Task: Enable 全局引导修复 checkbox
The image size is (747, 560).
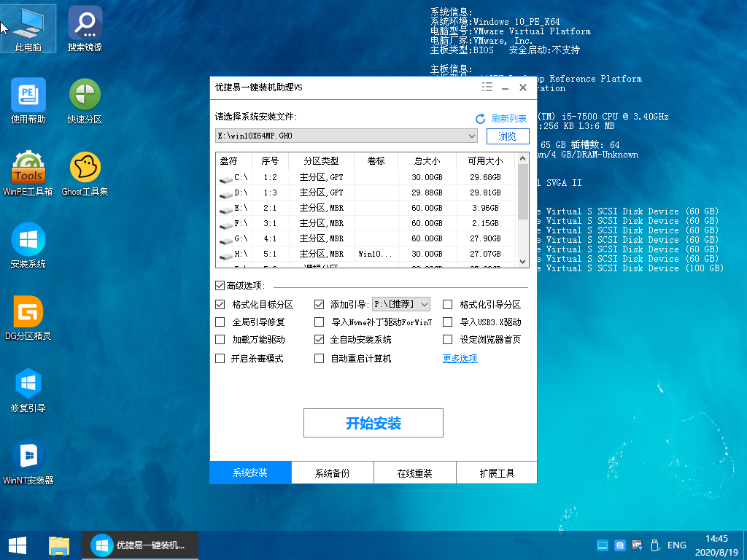Action: [x=220, y=322]
